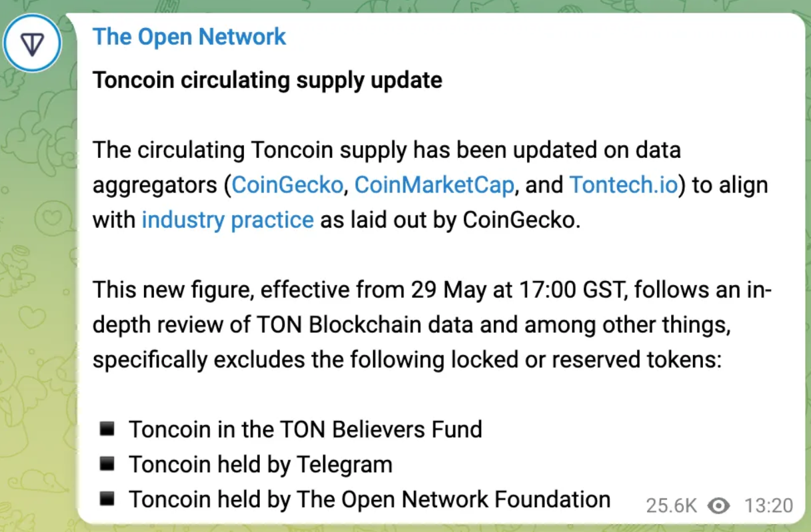811x532 pixels.
Task: Click the 25.6K view count
Action: coord(671,506)
